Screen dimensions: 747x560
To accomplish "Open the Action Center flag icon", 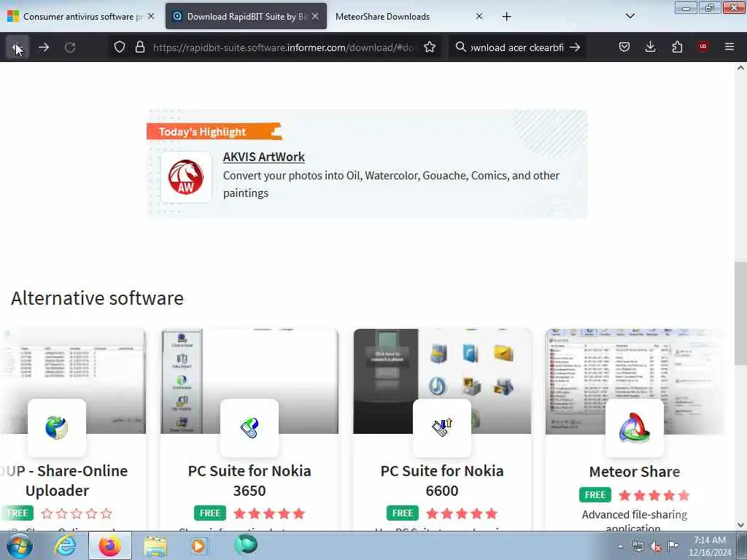I will tap(673, 545).
